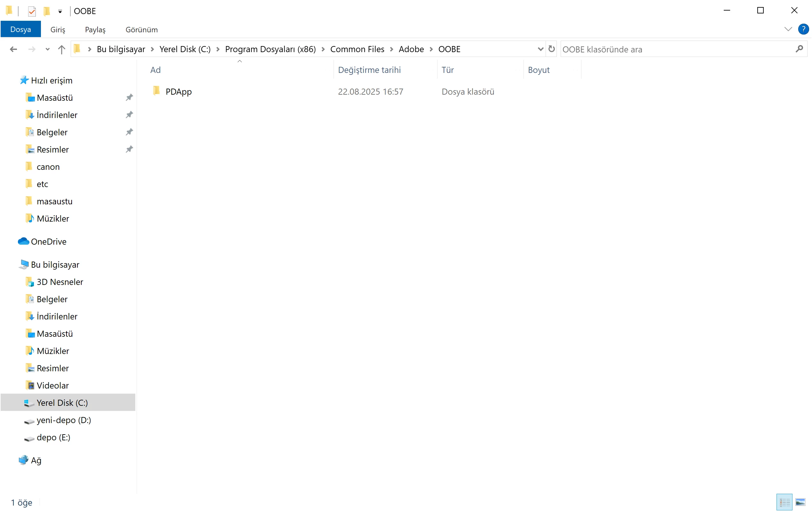Screen dimensions: 812x511
Task: Open the Help question mark icon
Action: [803, 29]
